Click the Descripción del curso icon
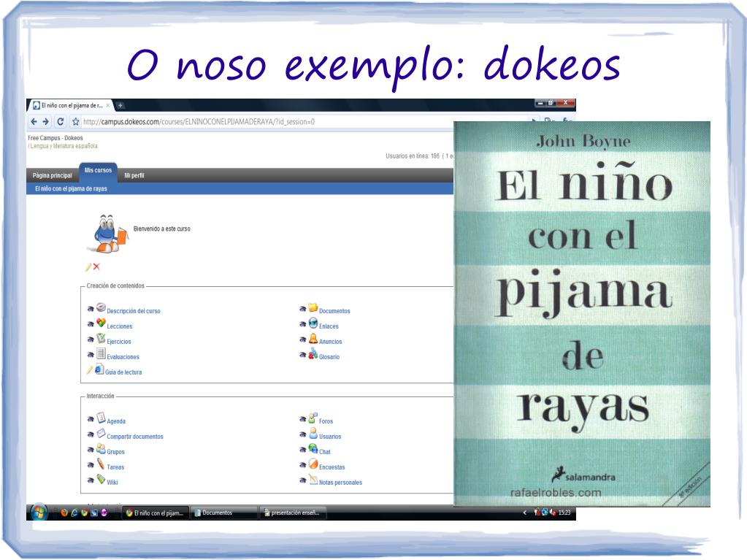 click(x=101, y=307)
